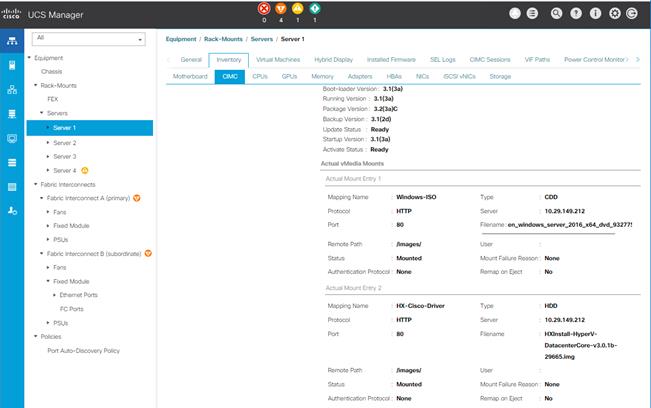Open the LAN network icon in the blue sidebar
This screenshot has height=408, width=651.
(12, 89)
